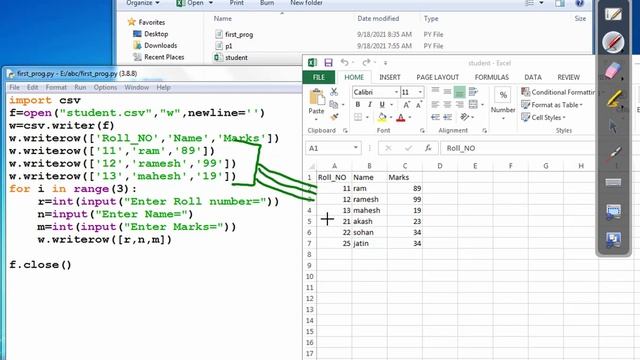Click Organize button in Explorer window

tap(142, 3)
